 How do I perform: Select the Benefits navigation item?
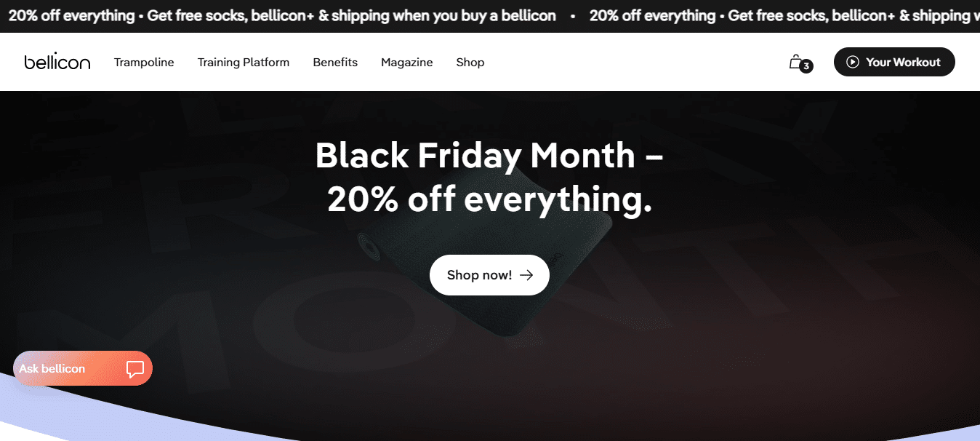(x=335, y=62)
